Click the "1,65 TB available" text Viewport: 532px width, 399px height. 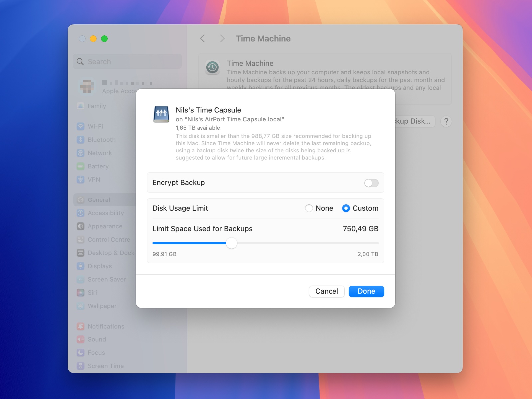click(x=198, y=128)
